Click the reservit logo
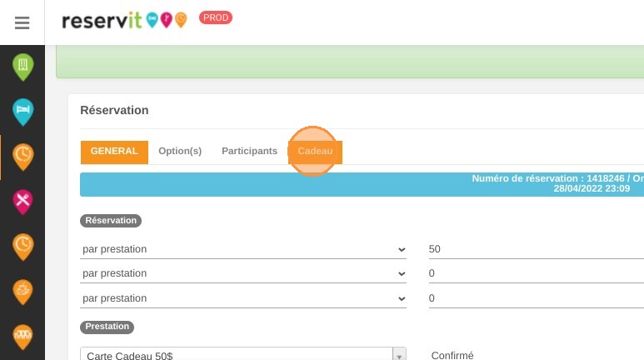 pos(124,20)
